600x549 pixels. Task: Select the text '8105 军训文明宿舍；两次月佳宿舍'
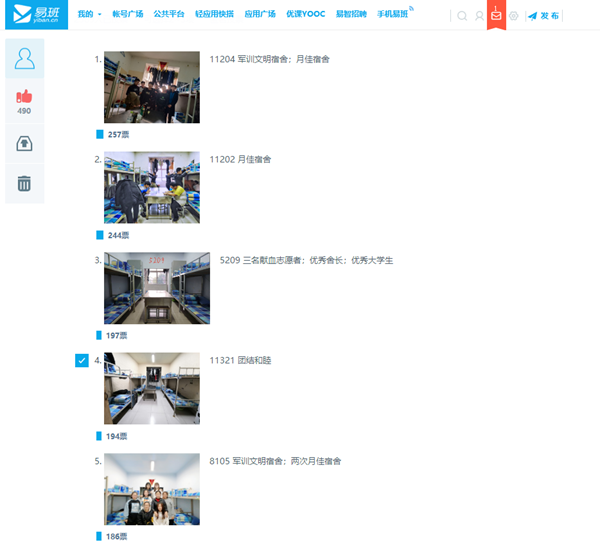click(275, 461)
